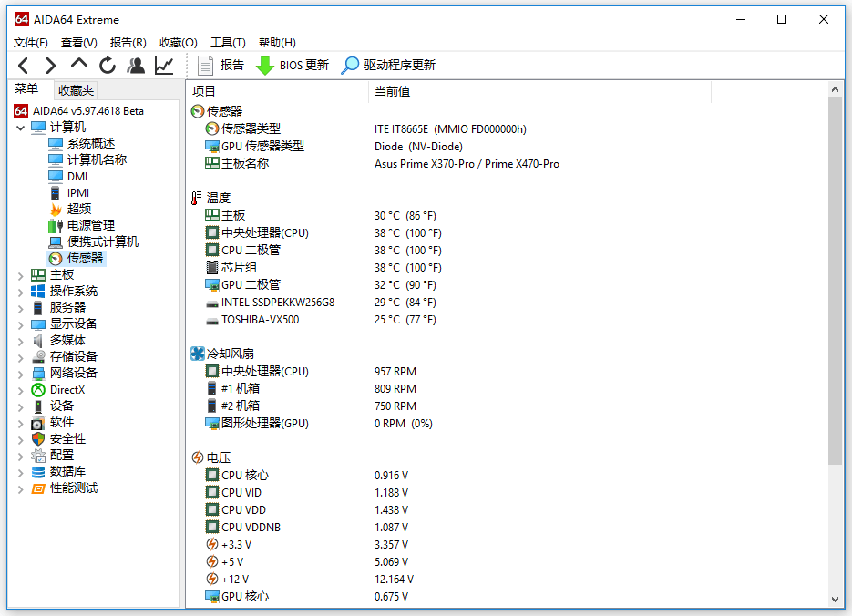Screen dimensions: 852x616
Task: Select 超频 in the sidebar tree
Action: click(x=79, y=210)
